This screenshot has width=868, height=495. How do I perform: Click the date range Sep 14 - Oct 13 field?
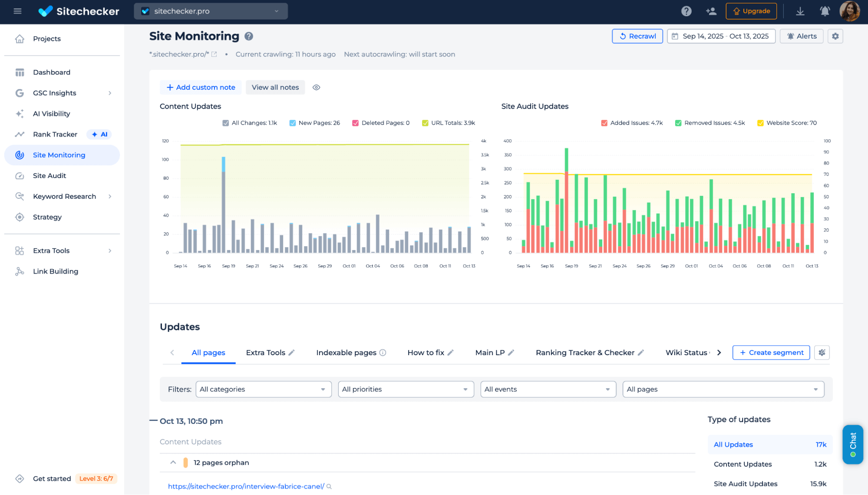click(721, 36)
